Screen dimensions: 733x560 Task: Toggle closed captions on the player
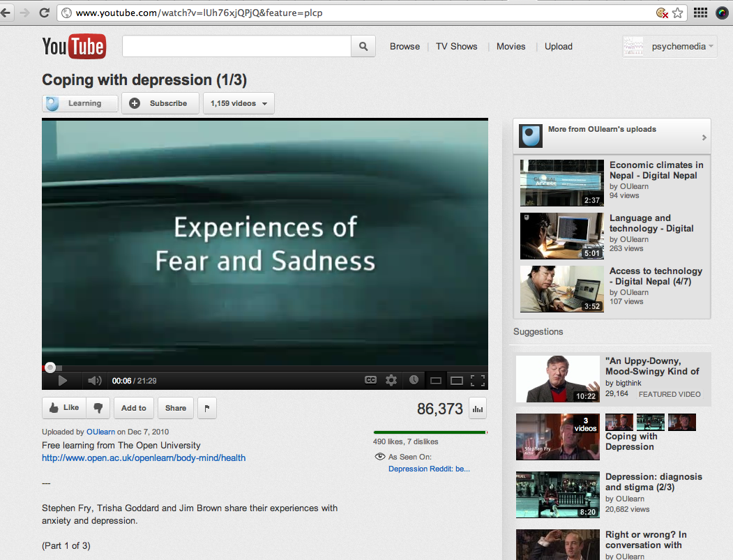pyautogui.click(x=371, y=380)
